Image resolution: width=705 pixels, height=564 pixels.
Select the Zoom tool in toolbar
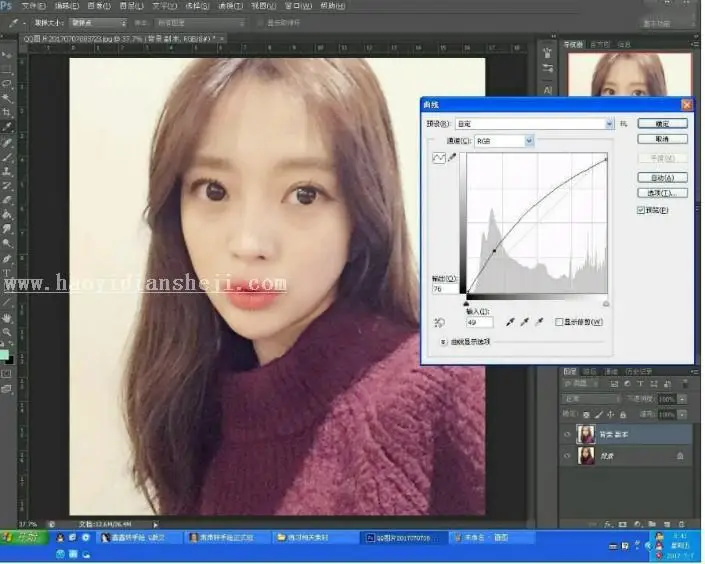(x=7, y=332)
